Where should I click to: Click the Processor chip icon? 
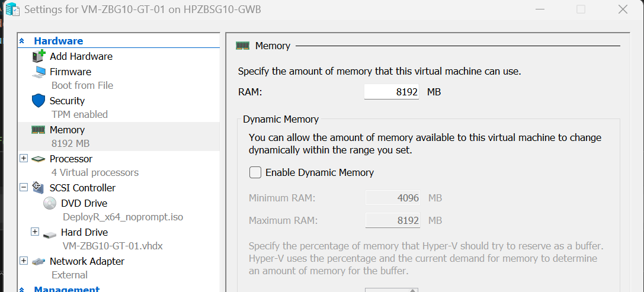38,159
